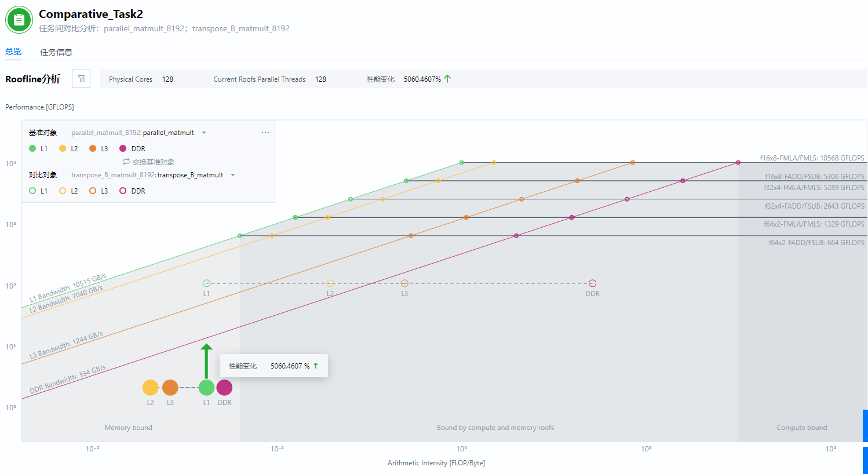Click the f16x8-FMLA/FMLS: 10568 GFLOPS roof label
The height and width of the screenshot is (474, 868).
tap(812, 158)
